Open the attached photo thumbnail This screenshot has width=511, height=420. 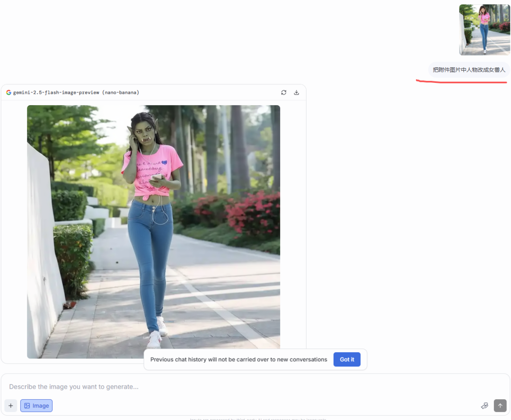pyautogui.click(x=485, y=30)
